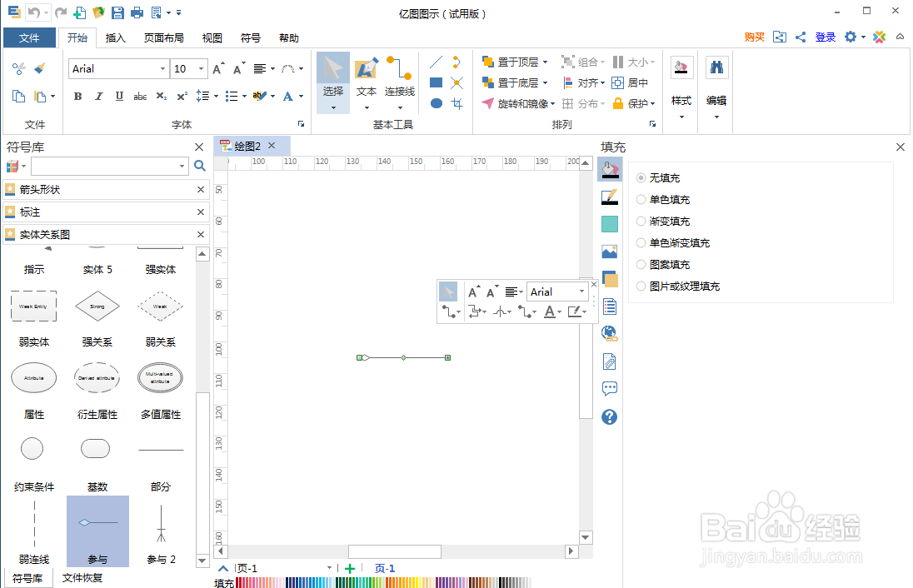Select the 单色填充 radio option

tap(641, 200)
